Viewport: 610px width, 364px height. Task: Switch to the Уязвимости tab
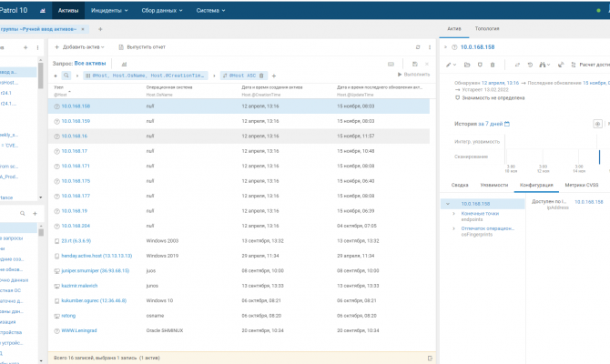(494, 184)
